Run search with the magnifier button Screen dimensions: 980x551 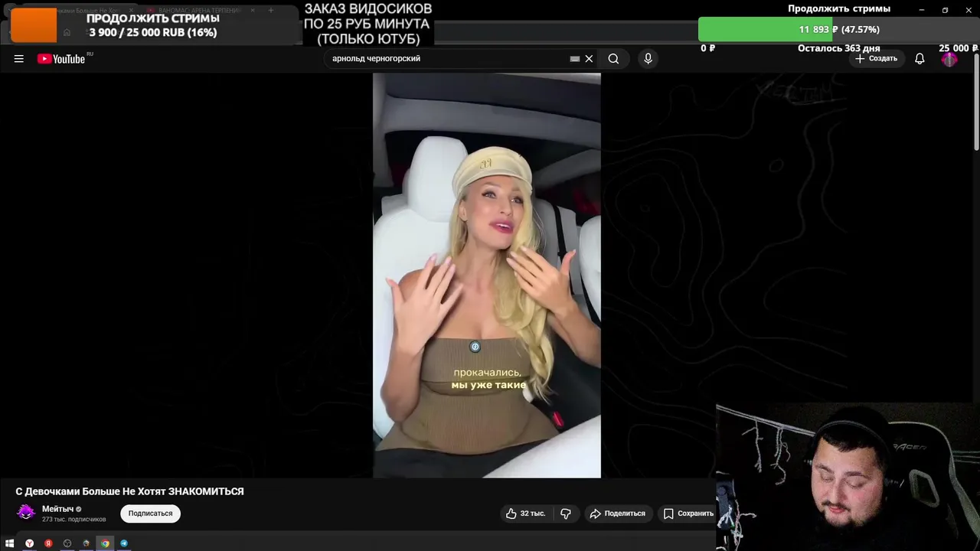(x=613, y=59)
